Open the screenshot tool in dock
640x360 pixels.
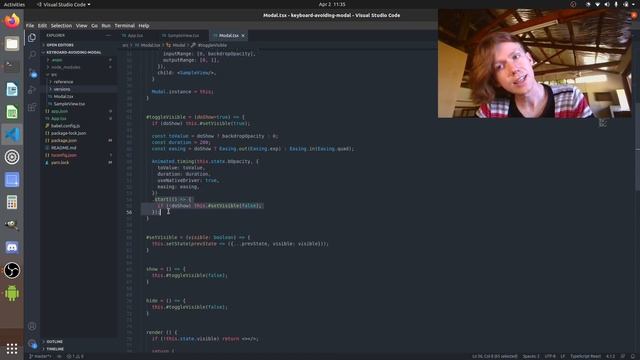click(12, 180)
